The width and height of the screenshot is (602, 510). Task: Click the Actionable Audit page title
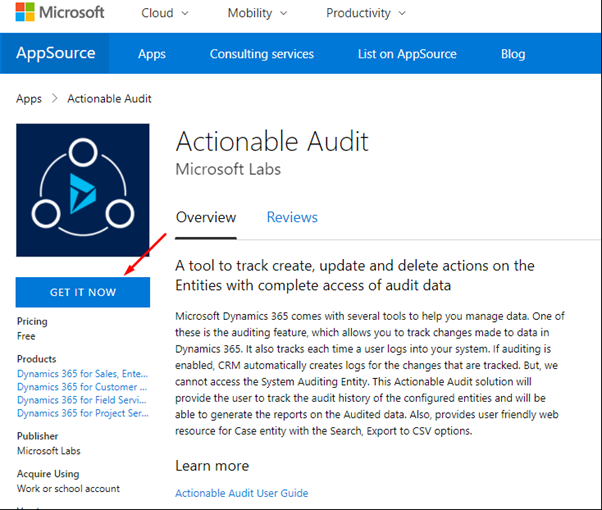(272, 142)
